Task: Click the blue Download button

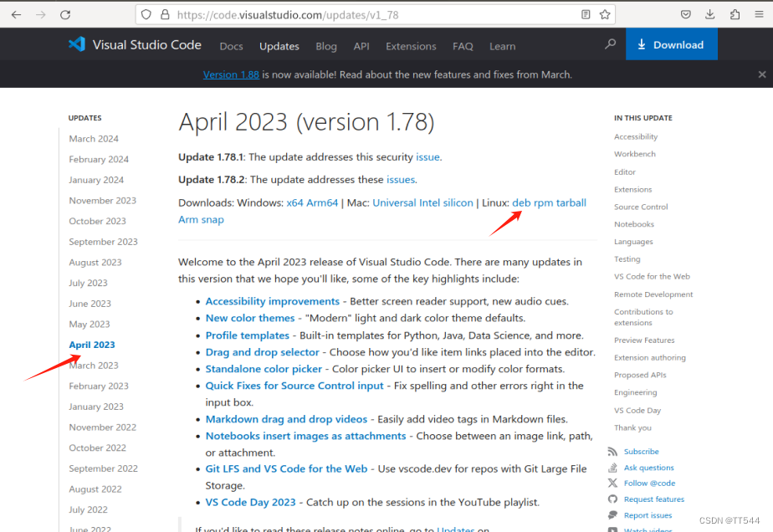Action: pyautogui.click(x=672, y=44)
